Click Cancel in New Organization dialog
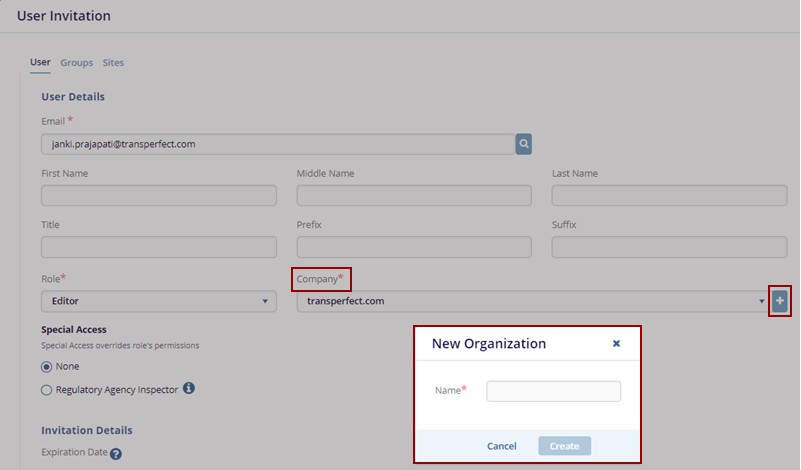The image size is (801, 470). pyautogui.click(x=501, y=446)
